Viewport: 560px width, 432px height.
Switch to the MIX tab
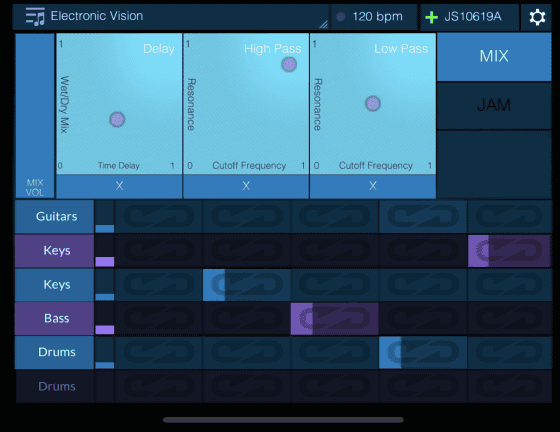494,56
